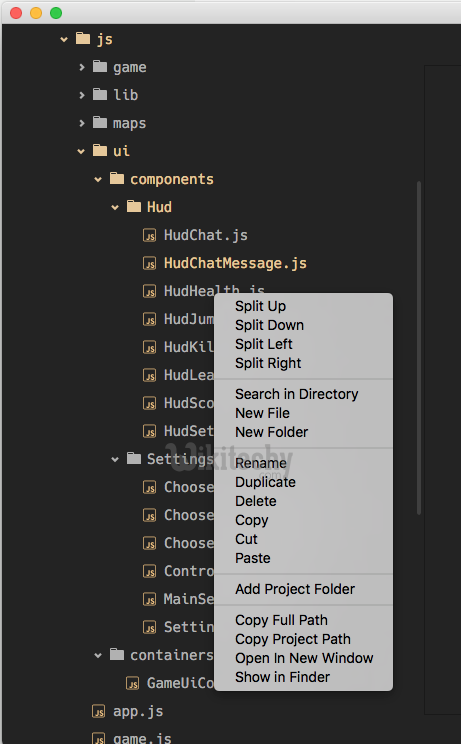Select Open In New Window
Viewport: 461px width, 744px height.
coord(304,658)
